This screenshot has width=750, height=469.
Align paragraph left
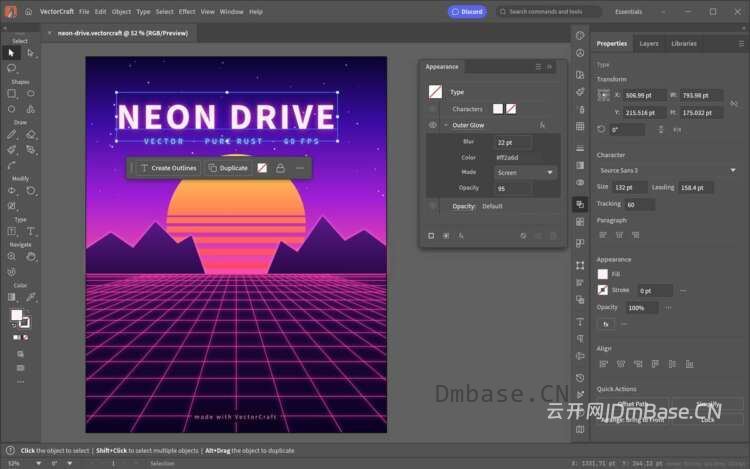pyautogui.click(x=603, y=235)
